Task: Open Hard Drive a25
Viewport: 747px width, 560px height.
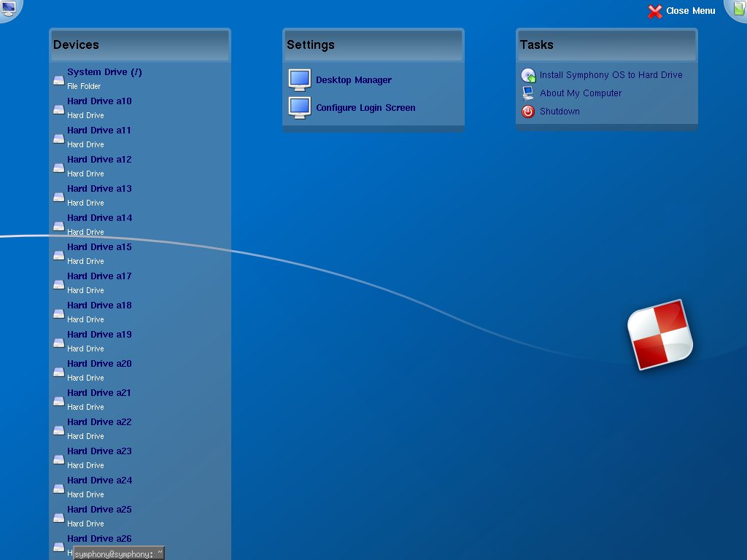Action: click(99, 509)
